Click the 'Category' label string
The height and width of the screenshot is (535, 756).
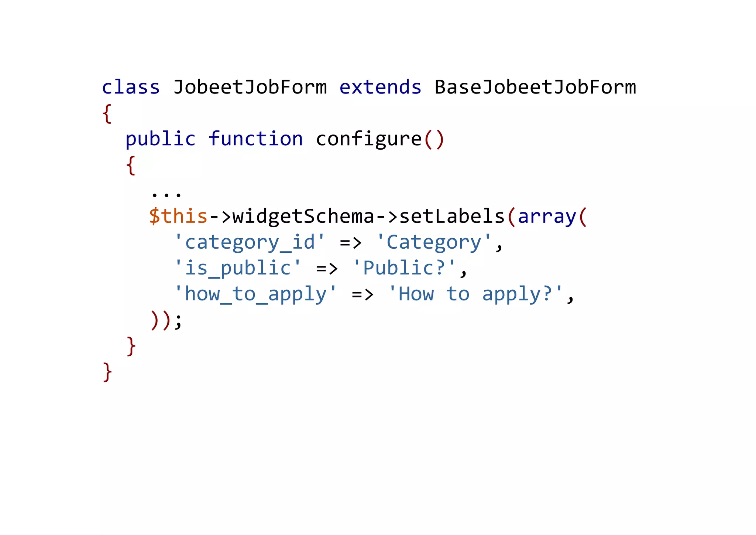coord(434,242)
